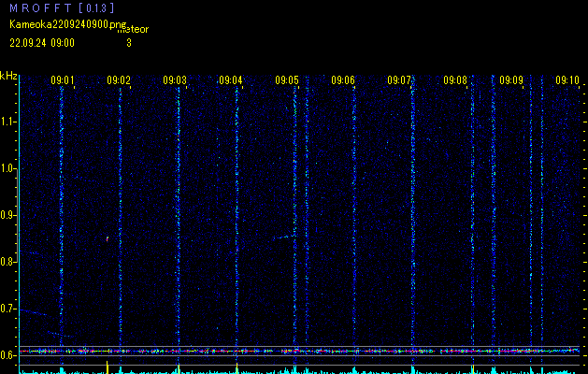The image size is (588, 374).
Task: Click the 0.9 kHz axis label
Action: click(7, 215)
